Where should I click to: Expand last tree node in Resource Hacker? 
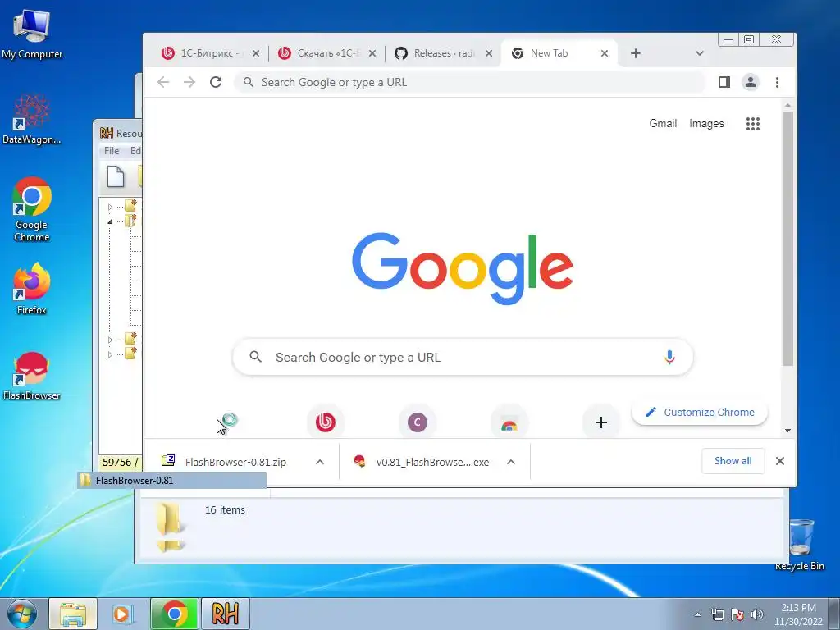110,354
